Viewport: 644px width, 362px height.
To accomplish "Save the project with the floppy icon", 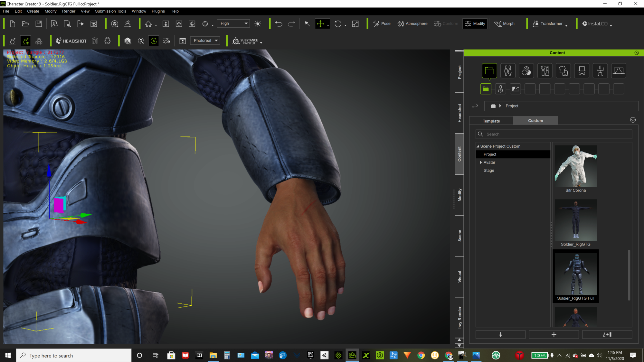I will tap(39, 24).
